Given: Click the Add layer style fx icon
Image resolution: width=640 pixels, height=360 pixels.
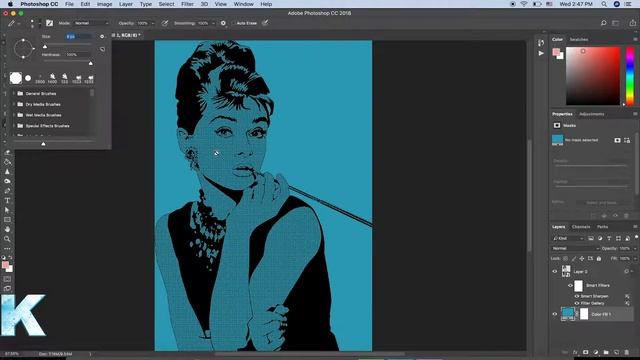Looking at the screenshot, I should coord(575,352).
